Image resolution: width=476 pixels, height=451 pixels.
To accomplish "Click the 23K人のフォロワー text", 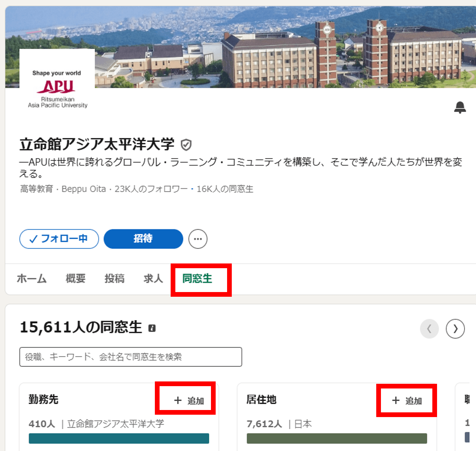I will (x=151, y=189).
